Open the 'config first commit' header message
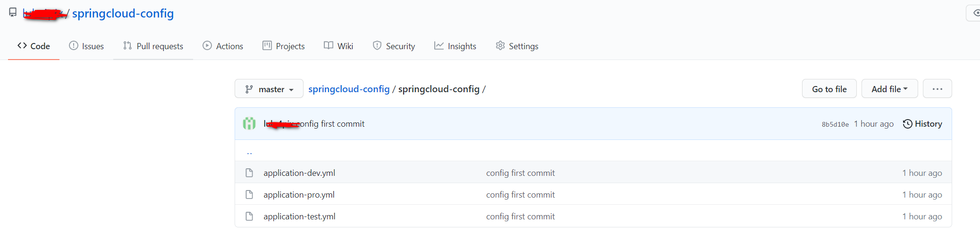The width and height of the screenshot is (980, 234). pyautogui.click(x=332, y=124)
